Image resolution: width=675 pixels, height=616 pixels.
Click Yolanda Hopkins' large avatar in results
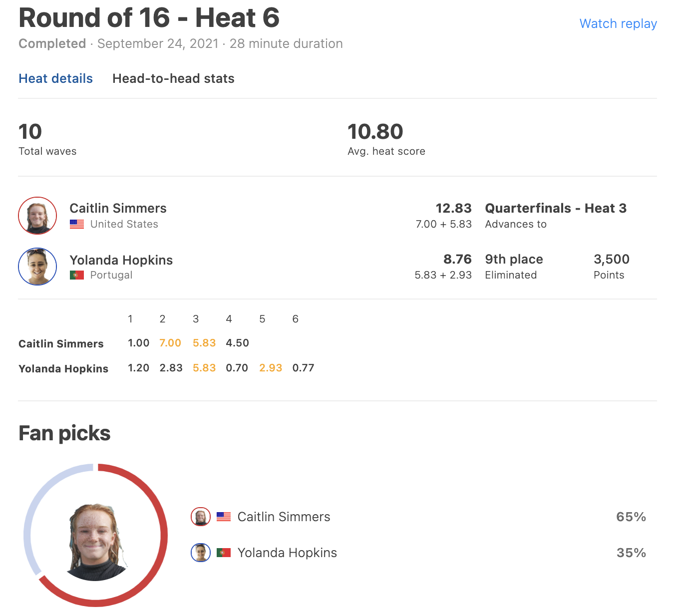37,267
